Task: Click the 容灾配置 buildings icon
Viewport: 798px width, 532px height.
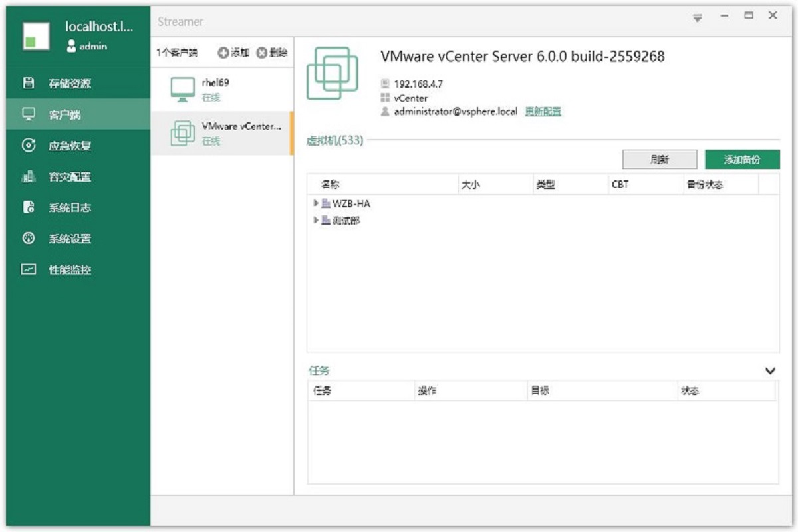Action: pyautogui.click(x=29, y=177)
